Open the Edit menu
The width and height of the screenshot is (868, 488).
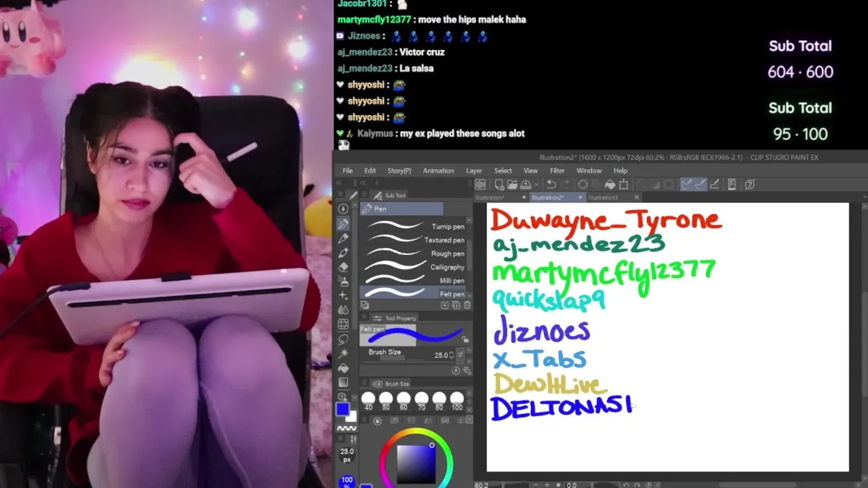370,171
